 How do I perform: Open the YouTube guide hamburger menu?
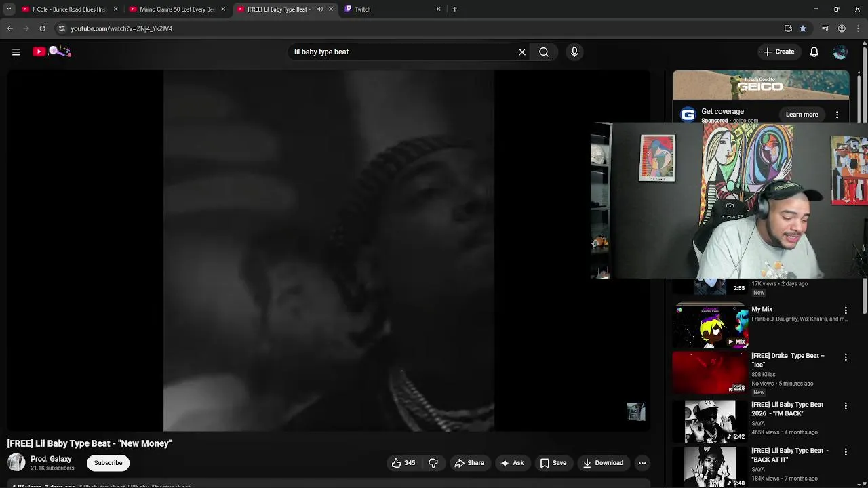click(16, 52)
